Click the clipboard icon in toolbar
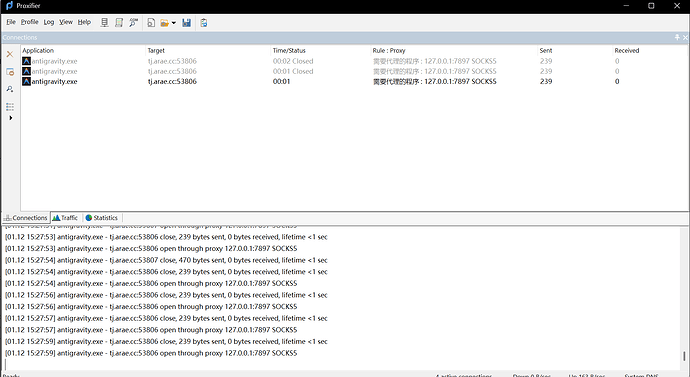690x377 pixels. [x=204, y=22]
